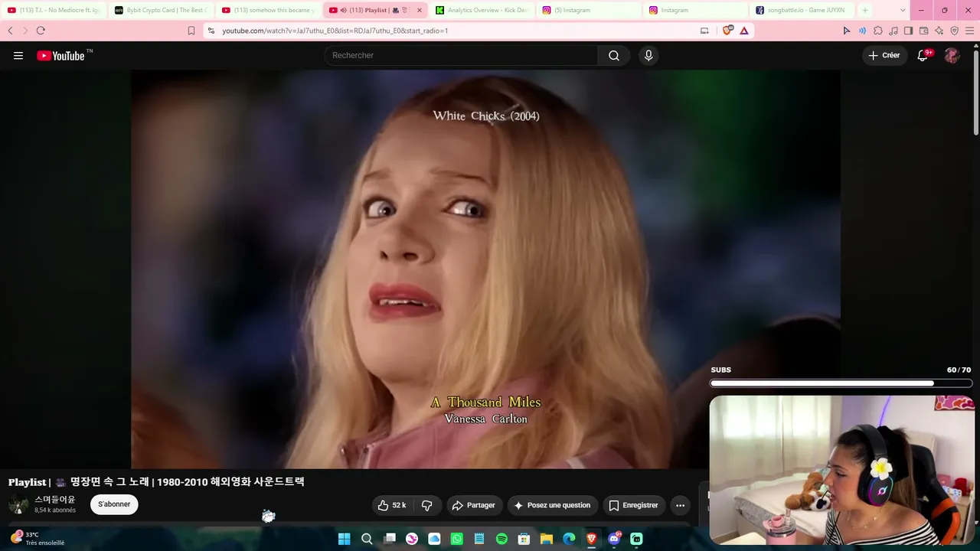Screen dimensions: 980x551
Task: Click the Partager share button
Action: pyautogui.click(x=474, y=505)
